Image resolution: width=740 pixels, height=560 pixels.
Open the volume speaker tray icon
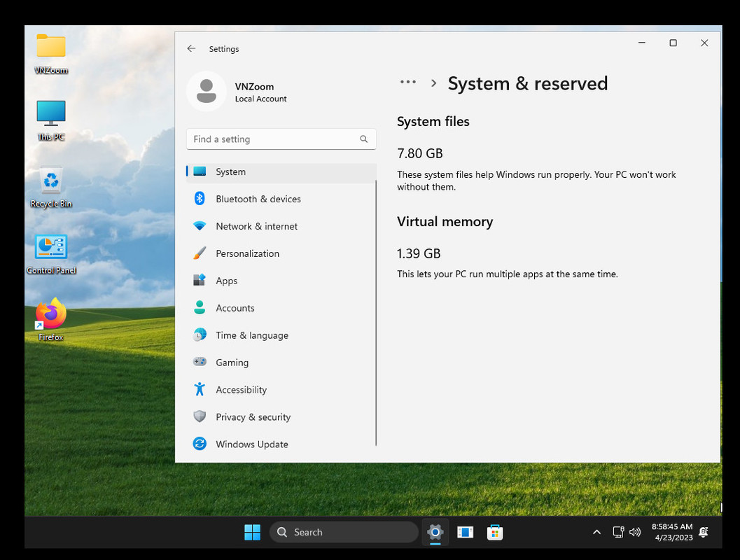635,532
